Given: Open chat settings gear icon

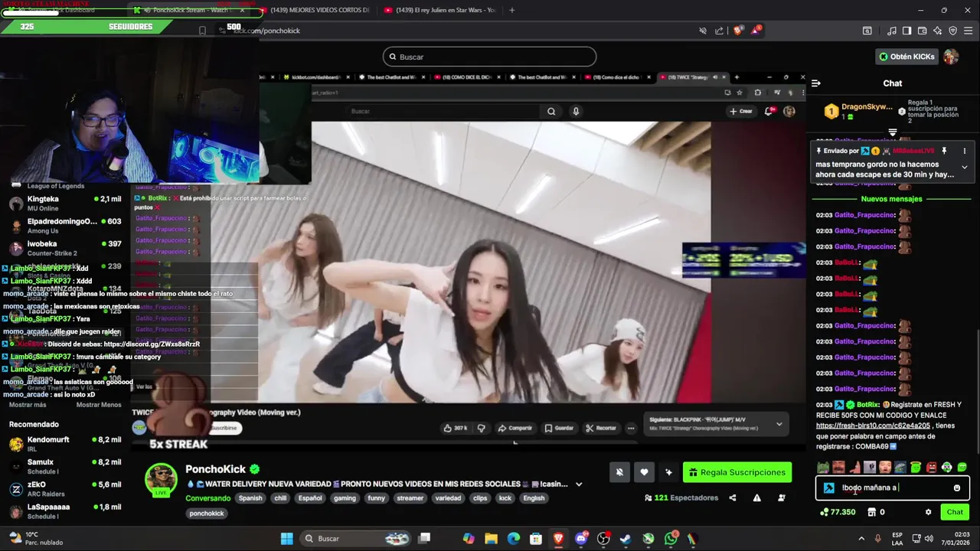Looking at the screenshot, I should 928,512.
